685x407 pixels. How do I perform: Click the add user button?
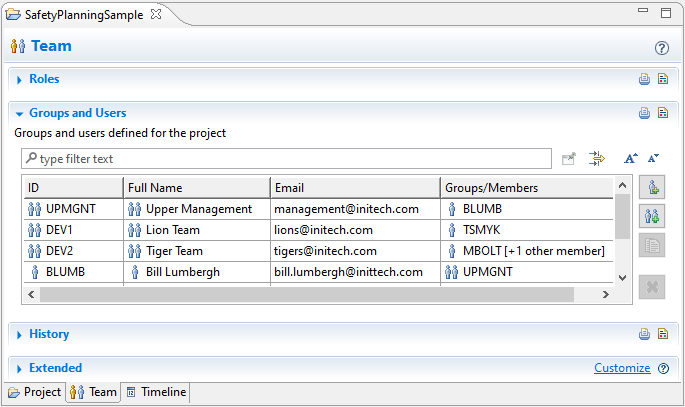point(652,187)
